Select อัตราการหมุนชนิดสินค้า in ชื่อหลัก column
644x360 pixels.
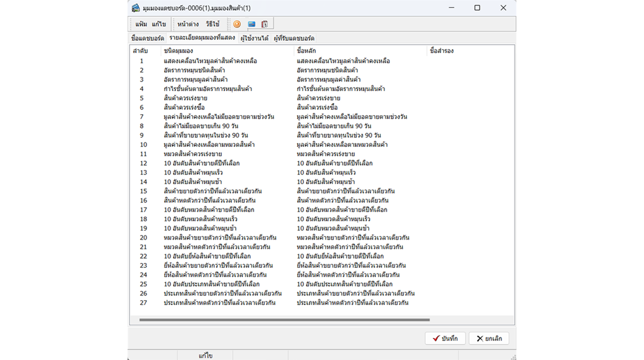[327, 70]
